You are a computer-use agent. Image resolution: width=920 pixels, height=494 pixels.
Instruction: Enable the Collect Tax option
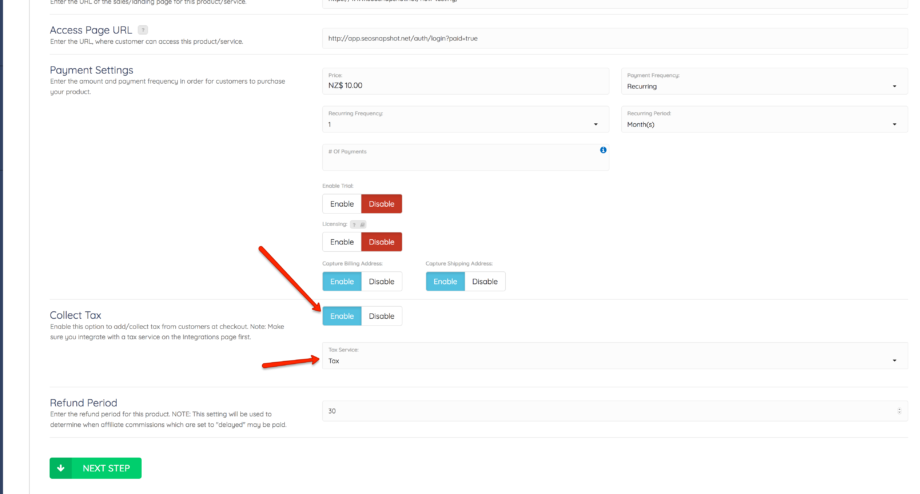[x=342, y=316]
